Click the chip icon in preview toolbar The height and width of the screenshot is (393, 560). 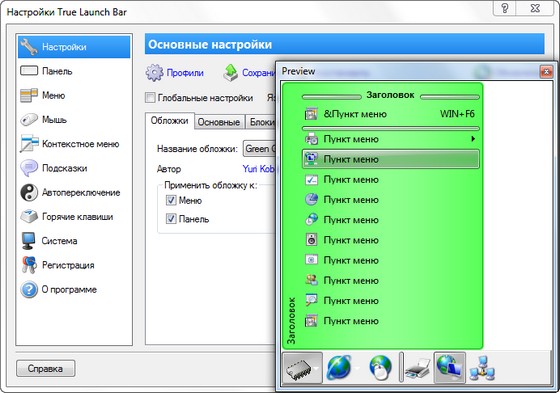[299, 368]
